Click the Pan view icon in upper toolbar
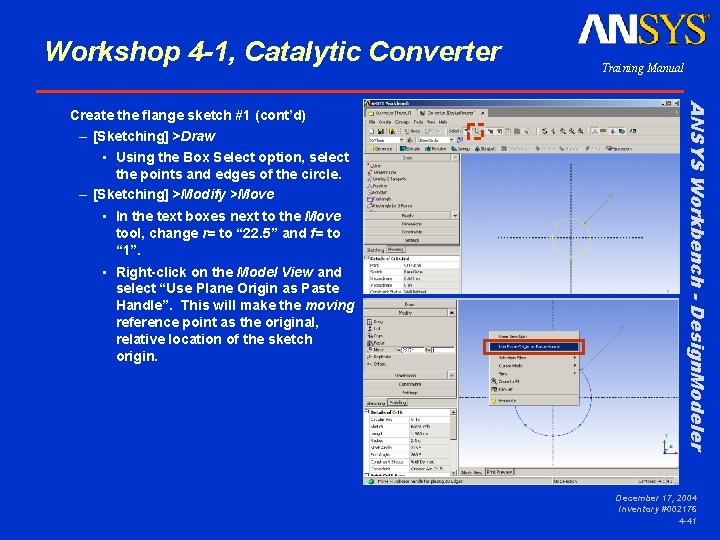This screenshot has height=540, width=720. pos(553,131)
